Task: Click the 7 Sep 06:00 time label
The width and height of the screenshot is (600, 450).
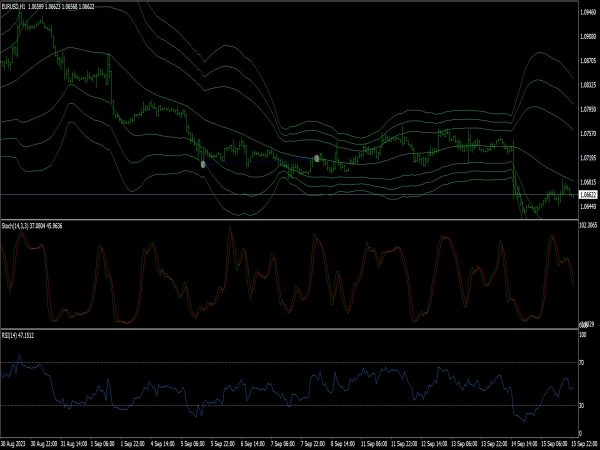Action: tap(283, 444)
